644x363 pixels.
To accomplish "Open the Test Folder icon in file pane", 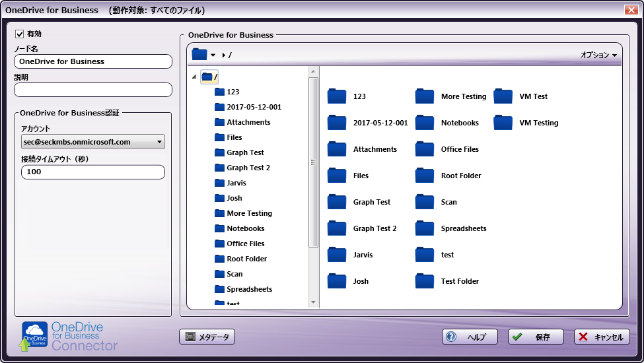I will point(425,281).
